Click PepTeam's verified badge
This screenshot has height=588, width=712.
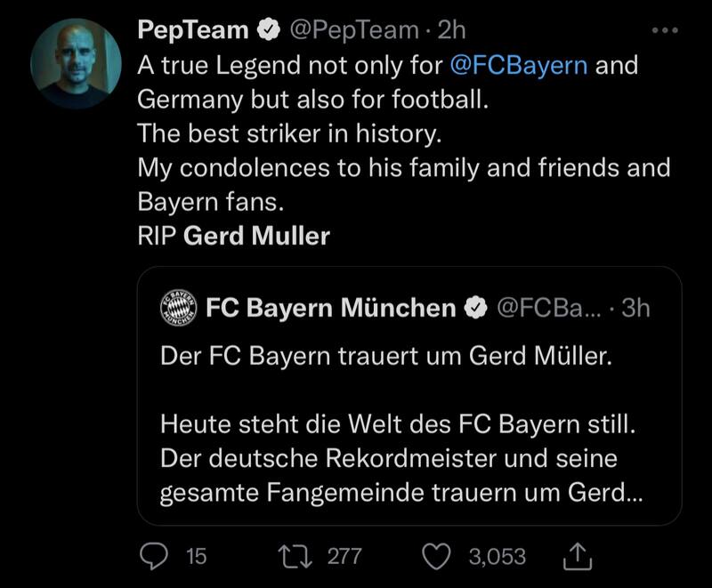[x=267, y=31]
